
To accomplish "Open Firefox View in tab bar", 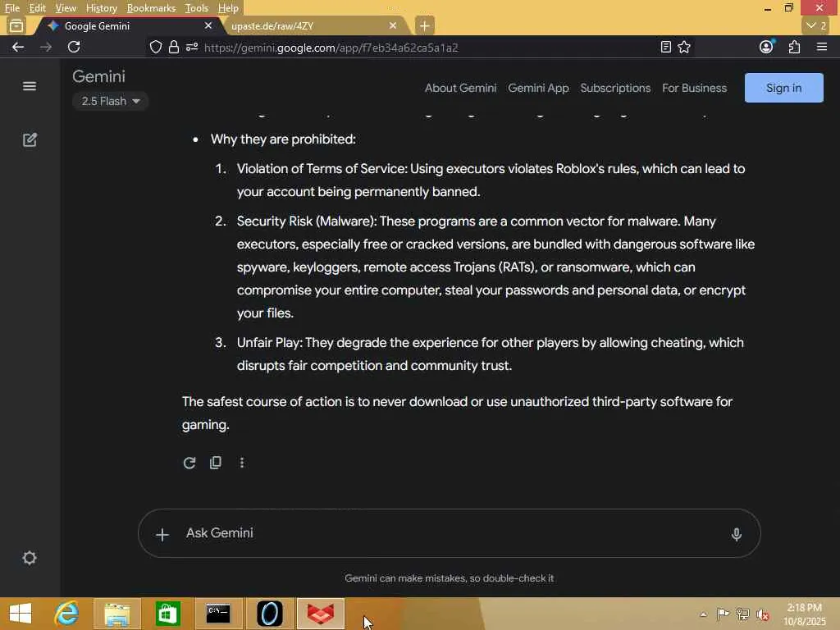I will point(16,25).
